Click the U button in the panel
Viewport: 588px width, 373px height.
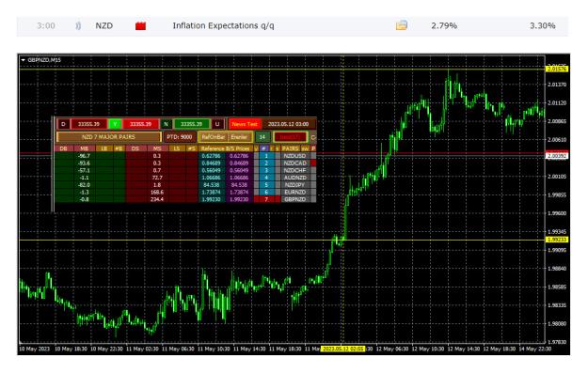(x=217, y=124)
